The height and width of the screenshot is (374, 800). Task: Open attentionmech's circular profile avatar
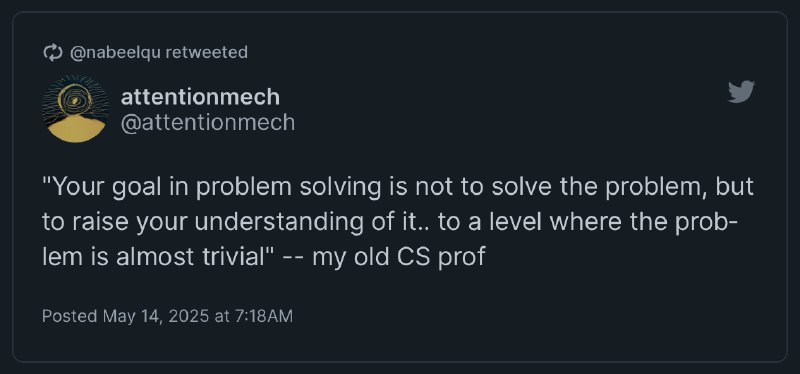click(76, 109)
